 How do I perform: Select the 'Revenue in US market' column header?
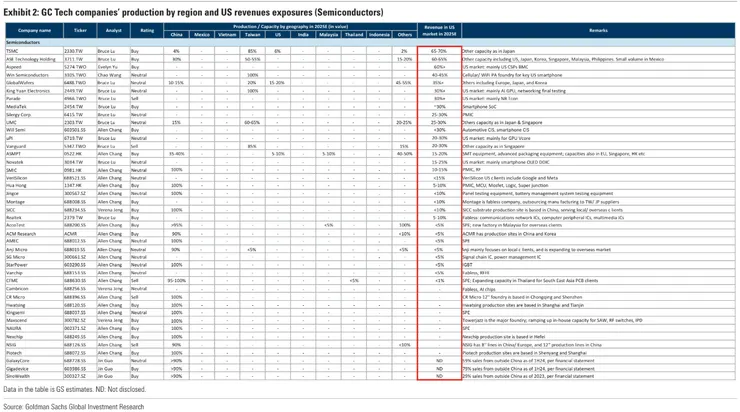tap(439, 30)
